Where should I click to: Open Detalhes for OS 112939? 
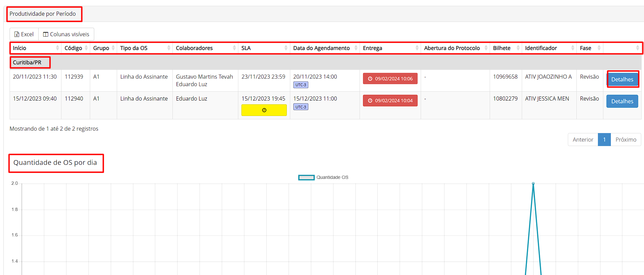click(x=622, y=79)
